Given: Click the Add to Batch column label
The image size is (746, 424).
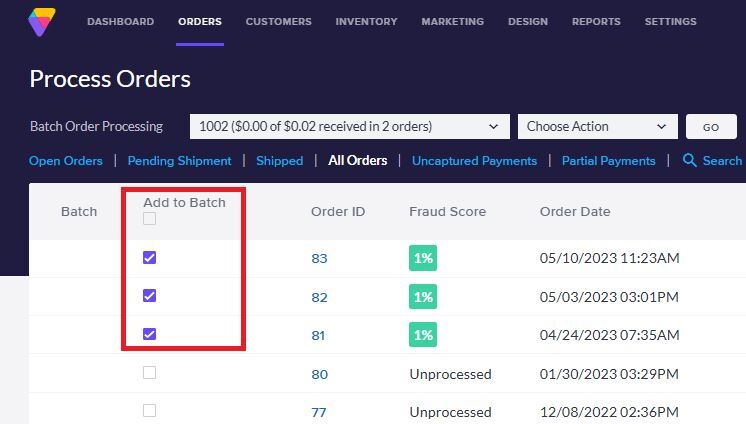Looking at the screenshot, I should click(x=185, y=202).
